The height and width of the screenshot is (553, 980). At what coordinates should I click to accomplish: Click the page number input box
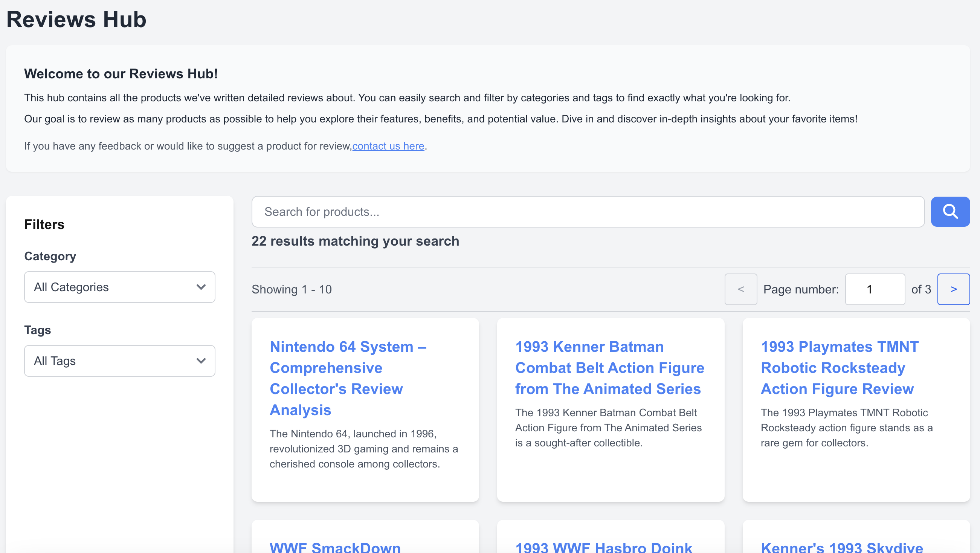[875, 289]
